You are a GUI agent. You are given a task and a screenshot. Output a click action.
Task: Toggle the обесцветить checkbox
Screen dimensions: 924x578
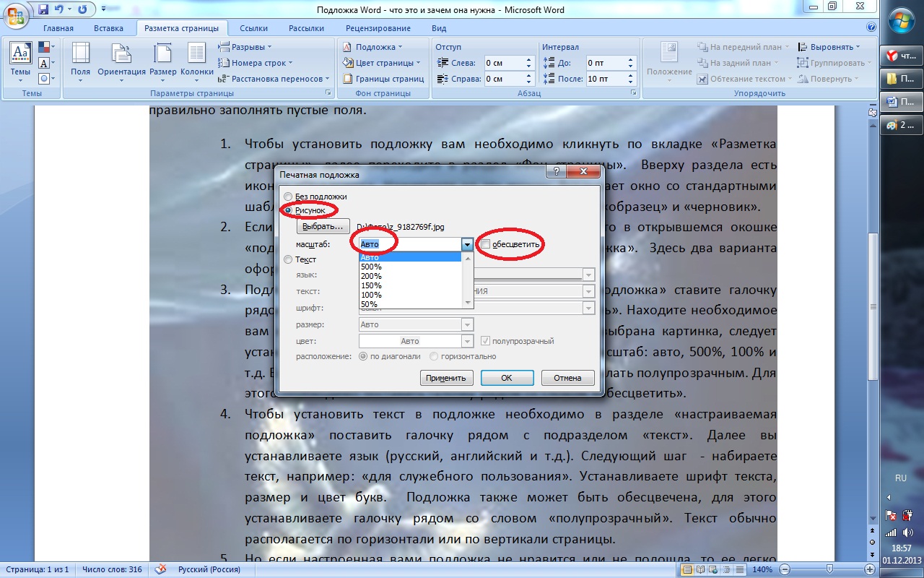[x=486, y=244]
